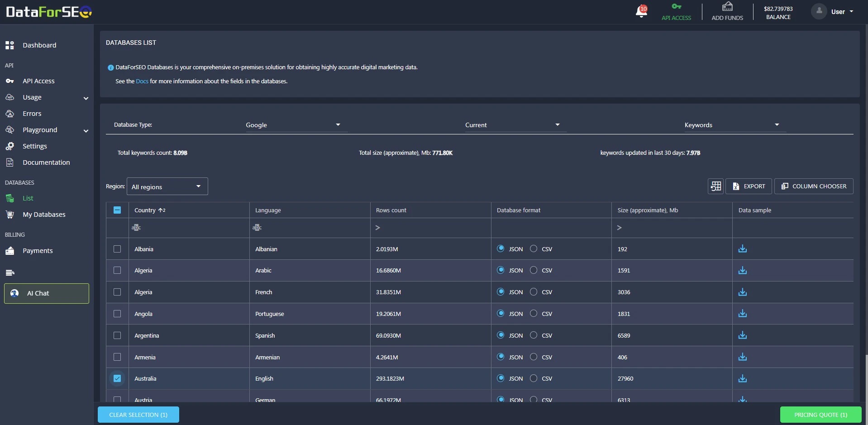Download Algeria Arabic data sample
The height and width of the screenshot is (425, 868).
coord(743,270)
